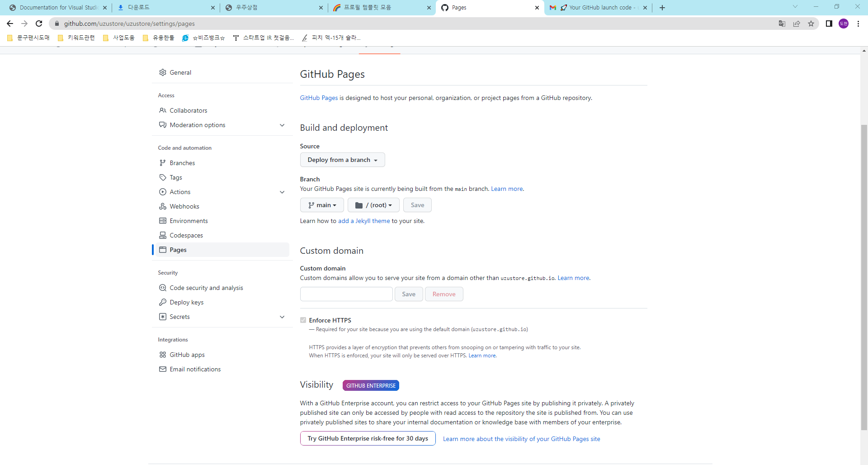This screenshot has height=465, width=868.
Task: Click the browser forward arrow
Action: click(x=24, y=24)
